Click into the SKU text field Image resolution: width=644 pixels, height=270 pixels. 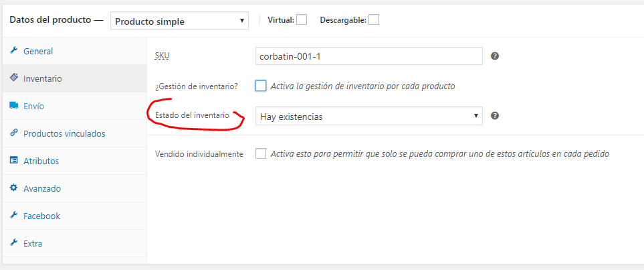coord(368,56)
